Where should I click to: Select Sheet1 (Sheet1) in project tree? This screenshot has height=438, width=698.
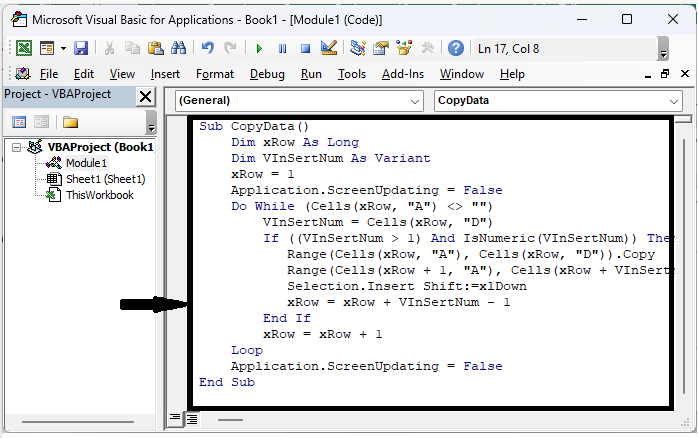[106, 179]
